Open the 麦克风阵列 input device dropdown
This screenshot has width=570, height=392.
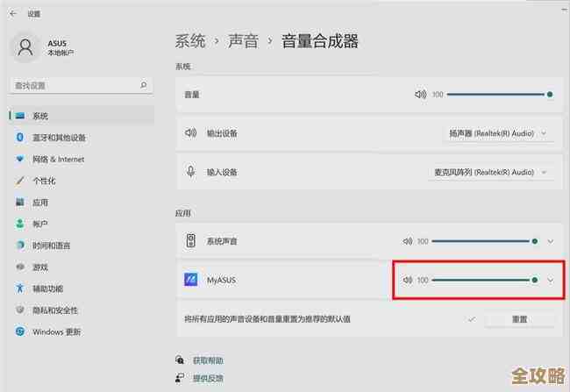491,172
